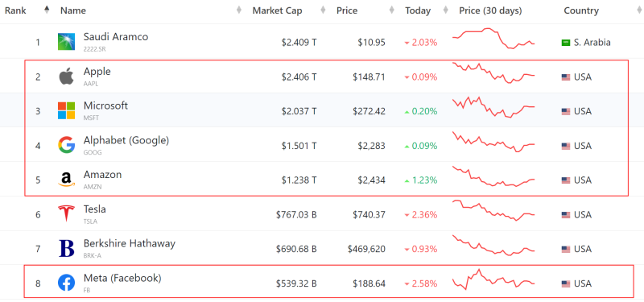
Task: Click the Amazon logo icon
Action: [67, 180]
